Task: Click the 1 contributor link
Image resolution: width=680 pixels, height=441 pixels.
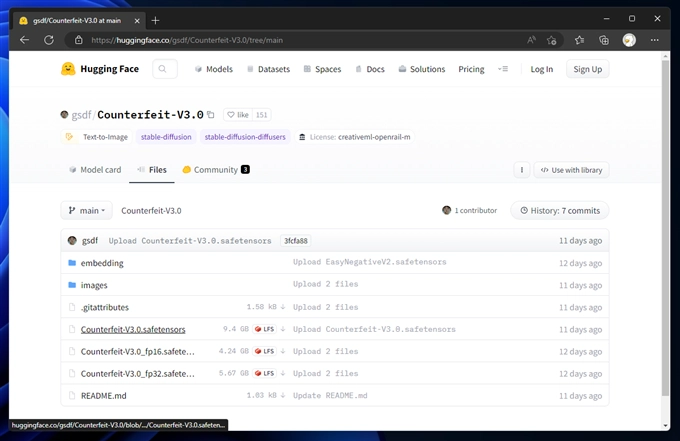Action: coord(470,210)
